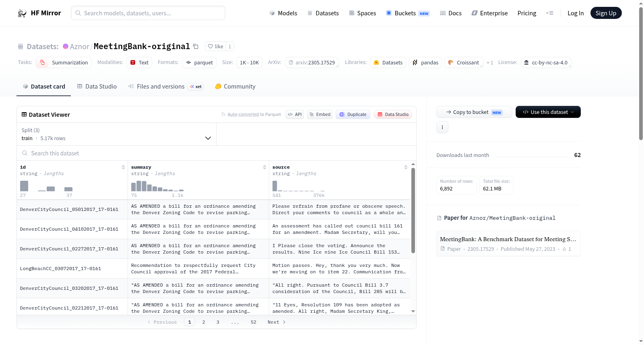Go to page 2 of dataset viewer
644x345 pixels.
pyautogui.click(x=204, y=322)
